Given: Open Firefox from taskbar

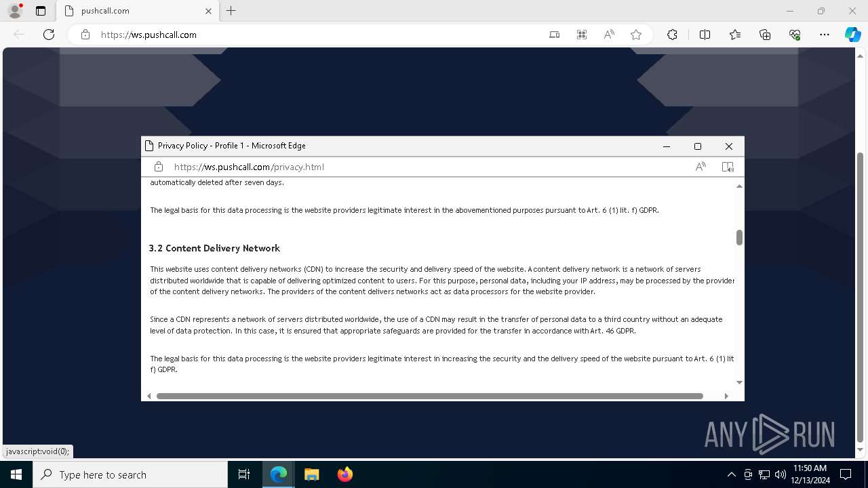Looking at the screenshot, I should click(345, 474).
